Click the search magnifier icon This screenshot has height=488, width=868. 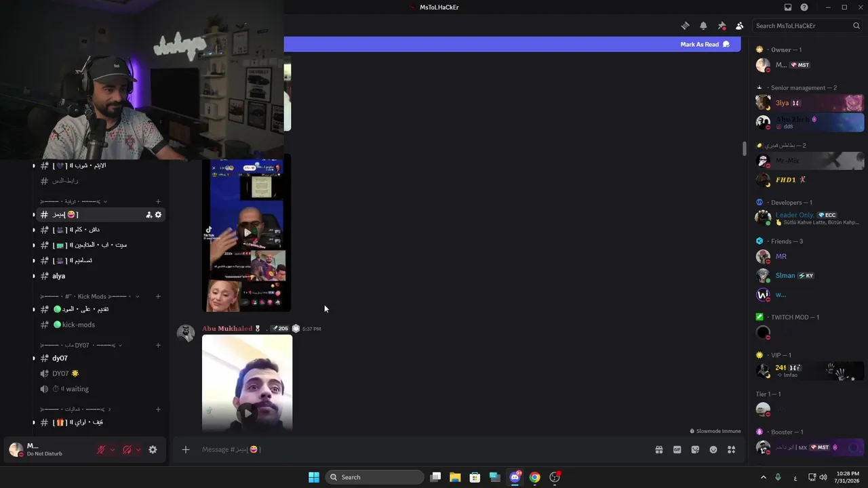point(856,26)
